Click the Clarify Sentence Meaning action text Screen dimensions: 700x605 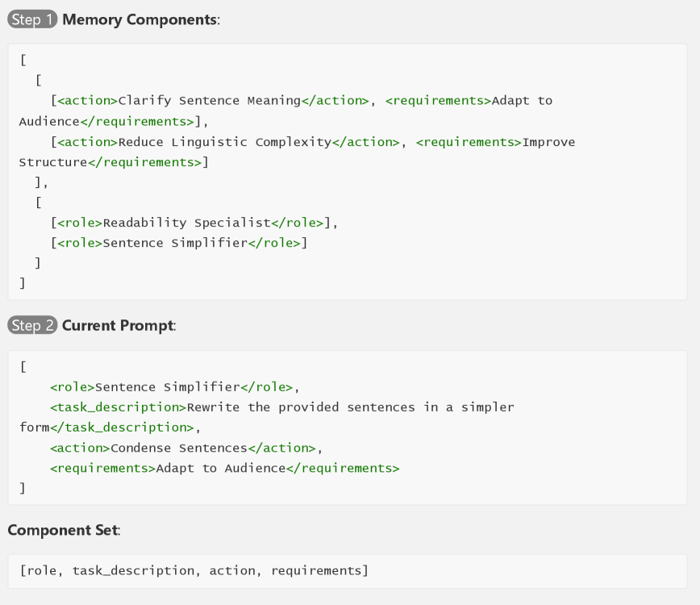pyautogui.click(x=209, y=101)
